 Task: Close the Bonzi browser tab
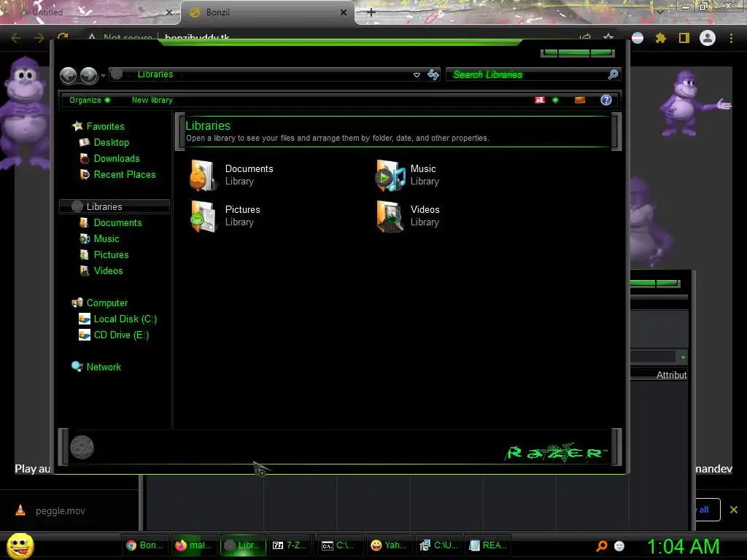point(344,12)
